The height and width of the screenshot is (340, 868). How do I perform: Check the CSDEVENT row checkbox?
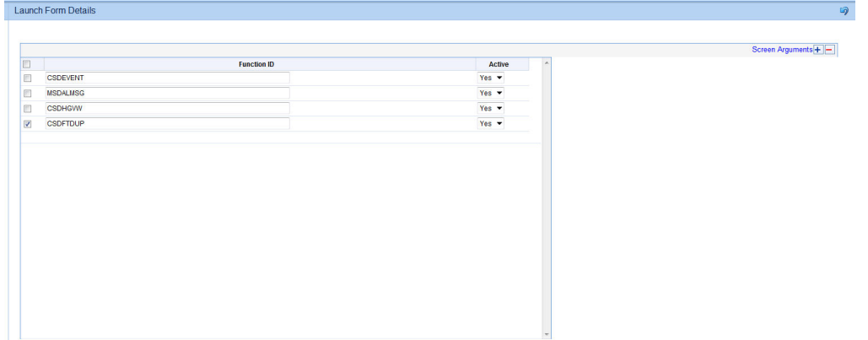(x=27, y=78)
